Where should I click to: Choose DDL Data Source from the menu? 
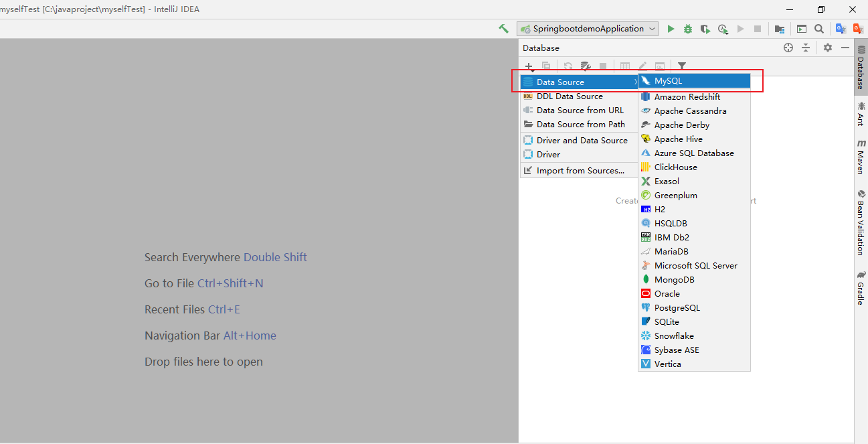point(579,96)
